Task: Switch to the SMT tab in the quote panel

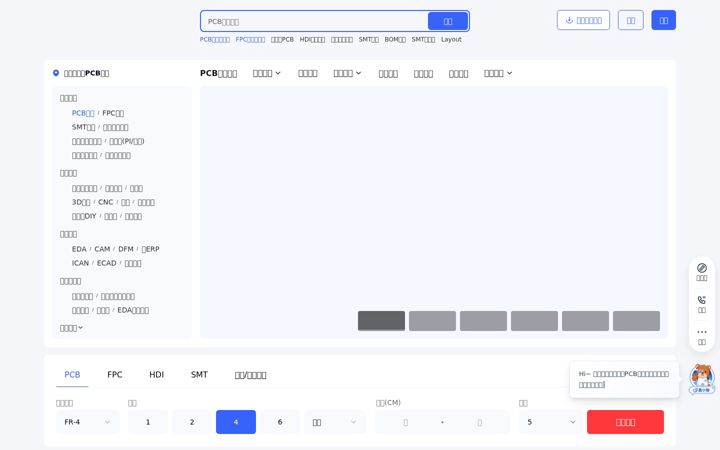Action: click(x=199, y=375)
